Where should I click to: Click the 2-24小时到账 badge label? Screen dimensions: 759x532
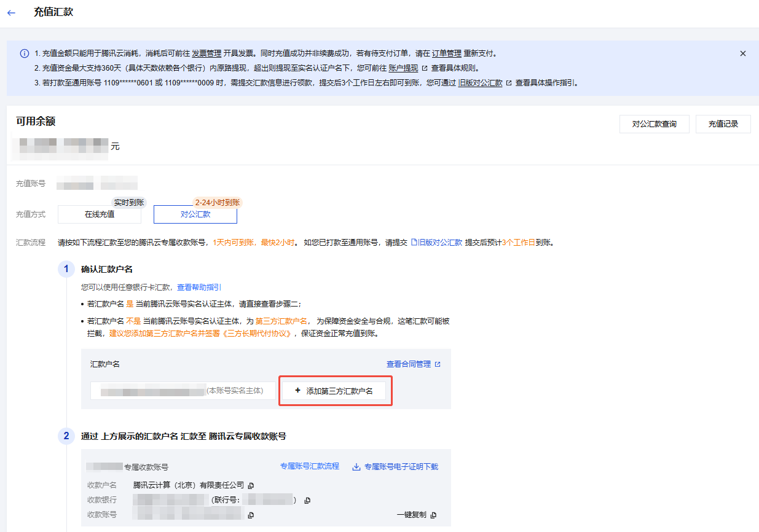coord(217,202)
